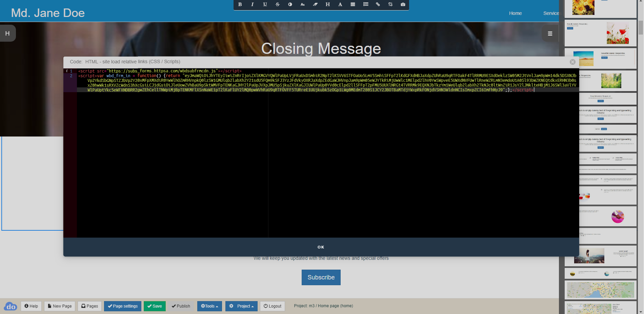The height and width of the screenshot is (314, 644).
Task: Publish the site
Action: tap(181, 306)
